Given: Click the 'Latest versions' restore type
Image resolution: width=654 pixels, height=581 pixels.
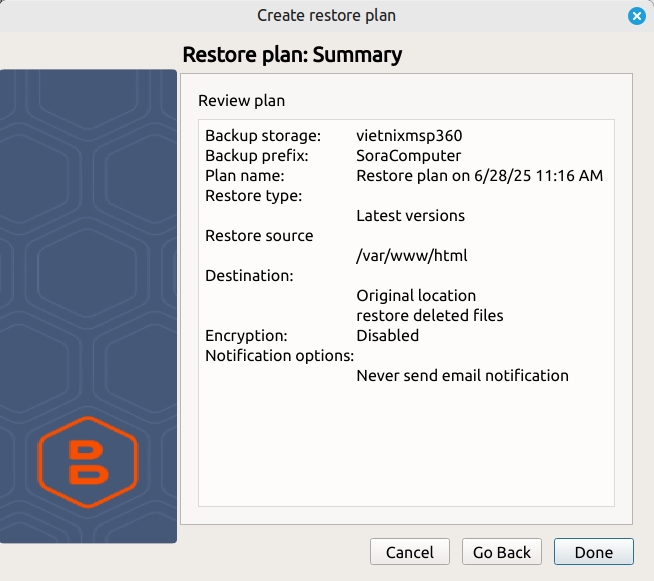Looking at the screenshot, I should [410, 216].
